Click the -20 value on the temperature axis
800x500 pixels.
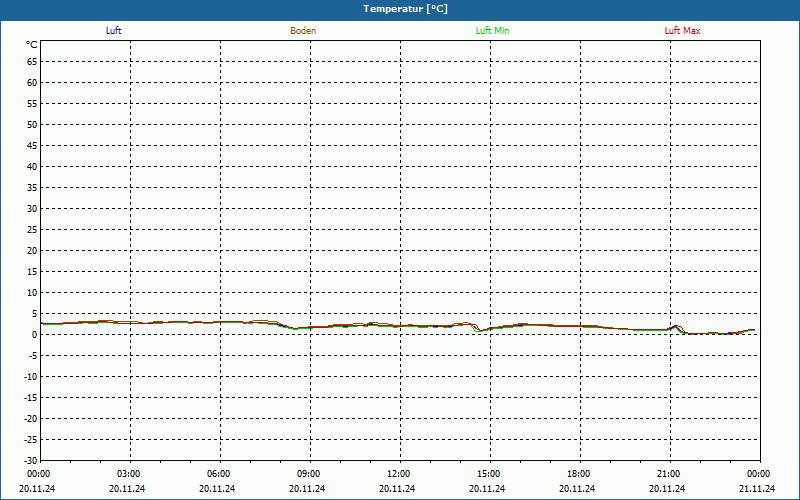pyautogui.click(x=31, y=419)
